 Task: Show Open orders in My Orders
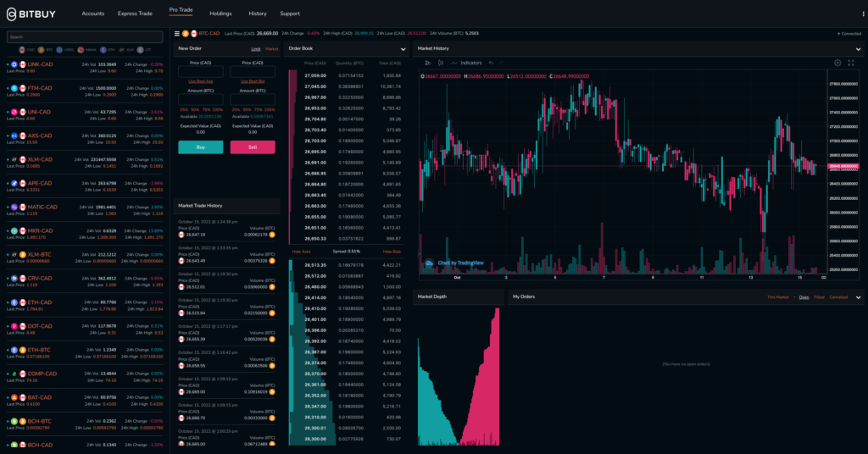pyautogui.click(x=804, y=297)
